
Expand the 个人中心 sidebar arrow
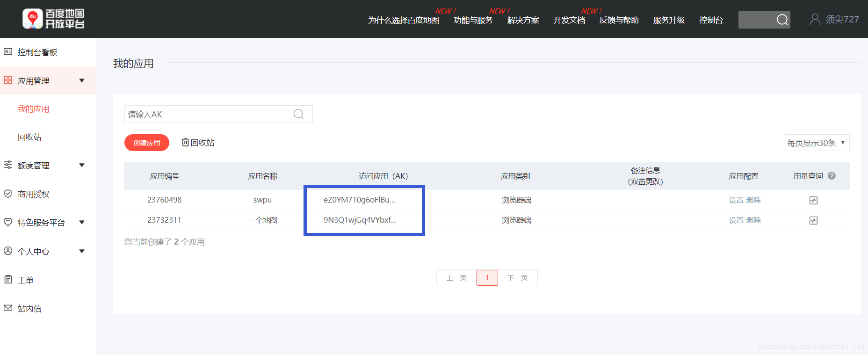(x=82, y=251)
